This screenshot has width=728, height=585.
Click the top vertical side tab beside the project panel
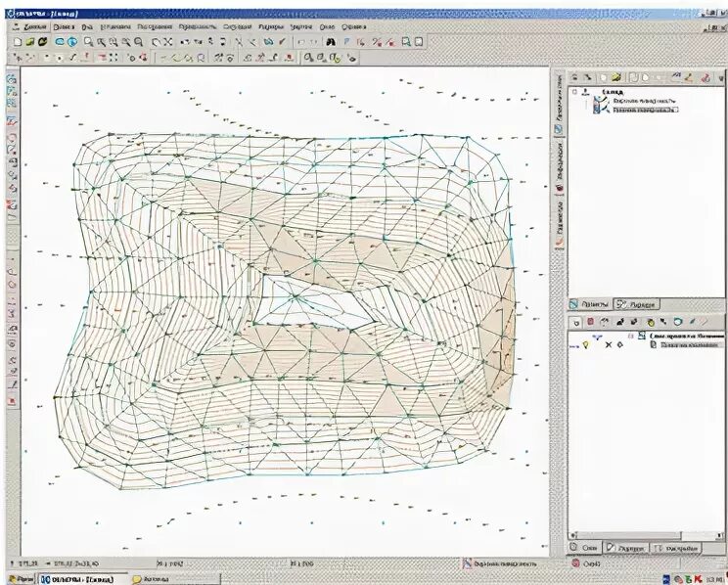coord(559,104)
